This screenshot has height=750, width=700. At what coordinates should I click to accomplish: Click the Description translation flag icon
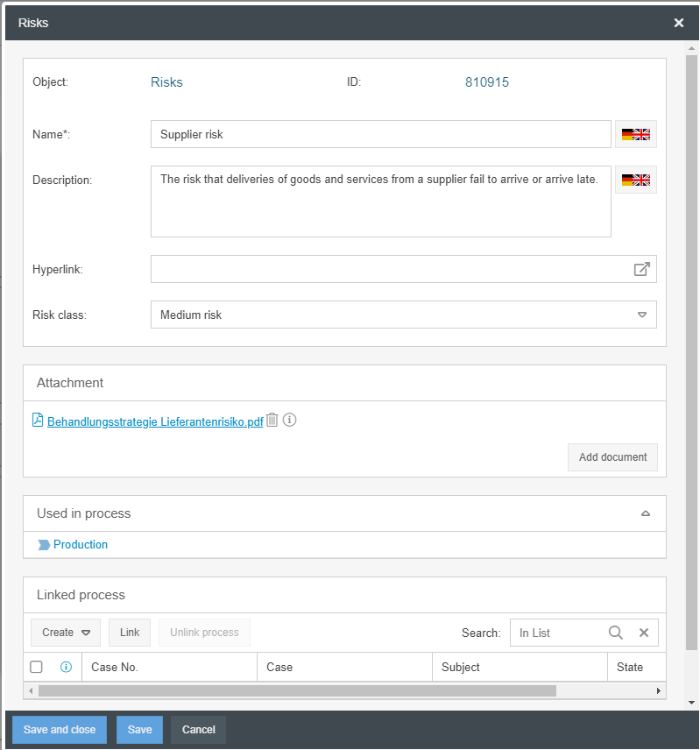[635, 180]
